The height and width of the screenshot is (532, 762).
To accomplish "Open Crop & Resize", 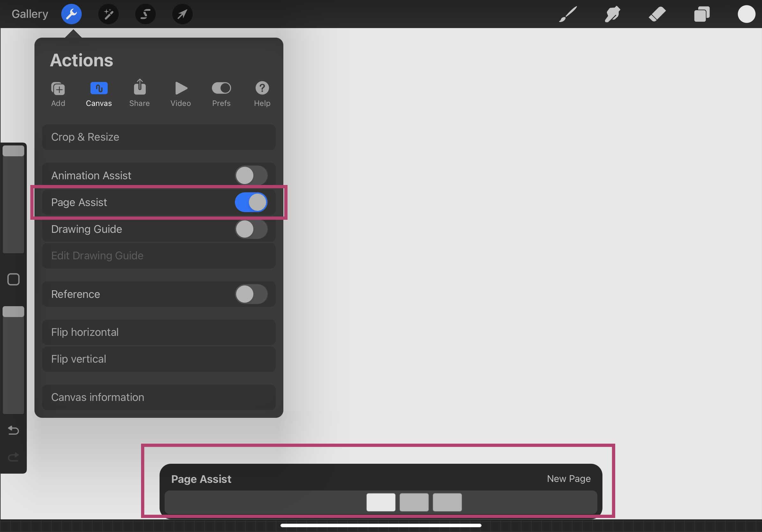I will click(159, 137).
